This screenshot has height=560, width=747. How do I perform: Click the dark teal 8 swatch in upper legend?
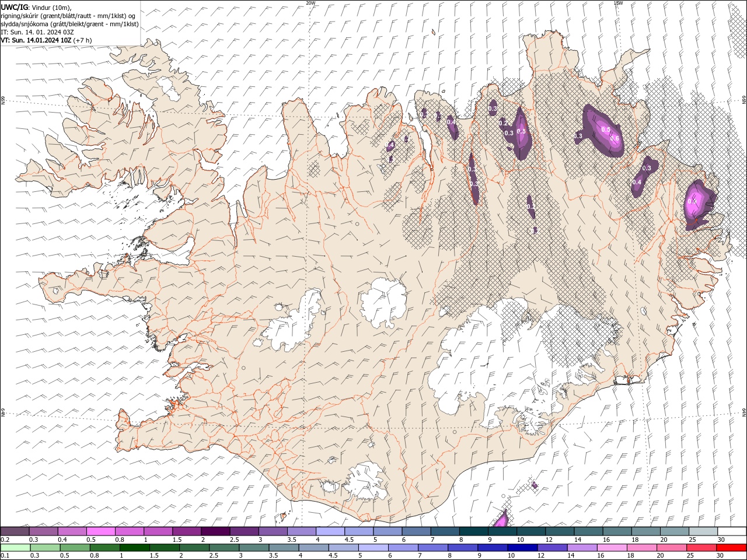click(474, 531)
